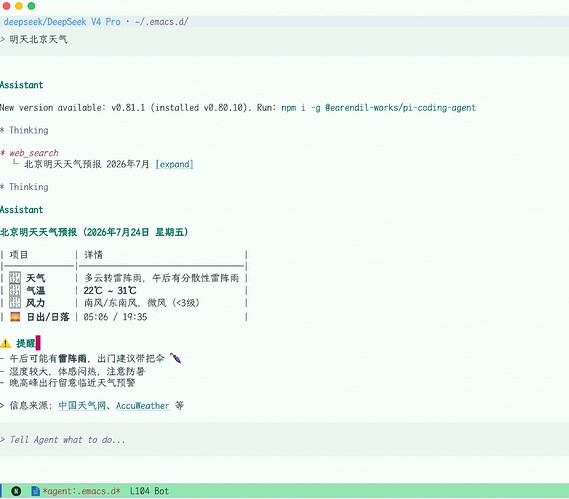The height and width of the screenshot is (499, 569).
Task: Click the Assistant heading above the forecast
Action: coord(22,210)
